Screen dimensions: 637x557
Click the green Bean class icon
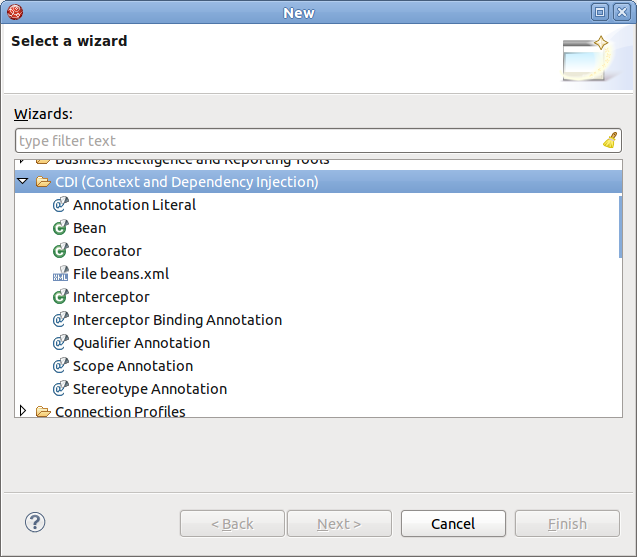(60, 228)
